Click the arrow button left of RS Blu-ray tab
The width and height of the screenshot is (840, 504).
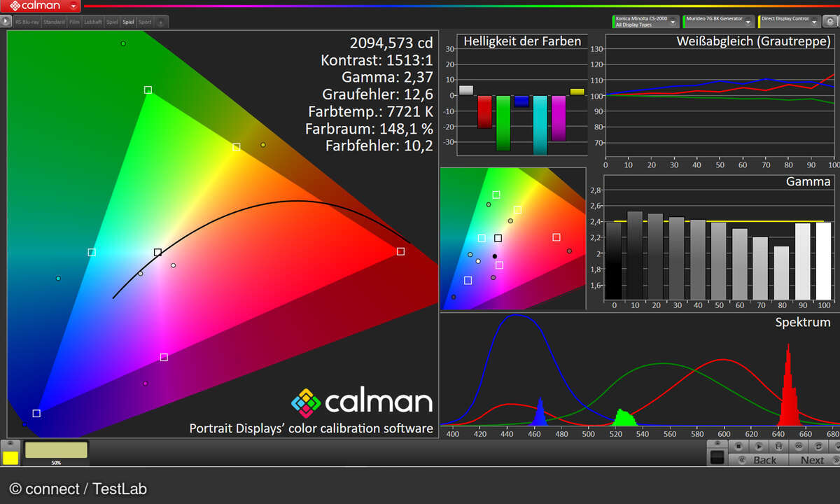(x=7, y=22)
